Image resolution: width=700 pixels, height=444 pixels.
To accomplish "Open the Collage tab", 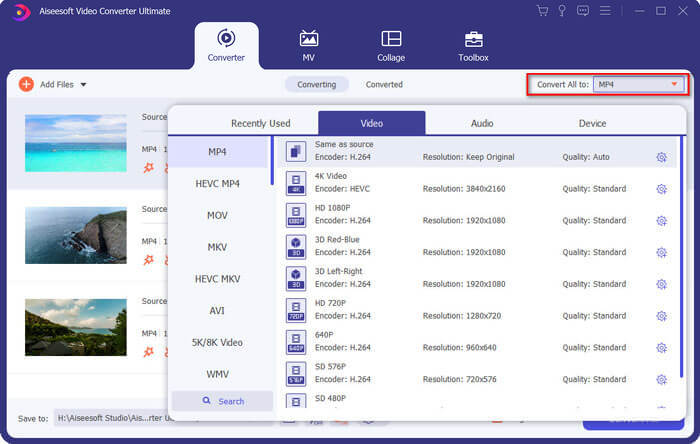I will 391,46.
